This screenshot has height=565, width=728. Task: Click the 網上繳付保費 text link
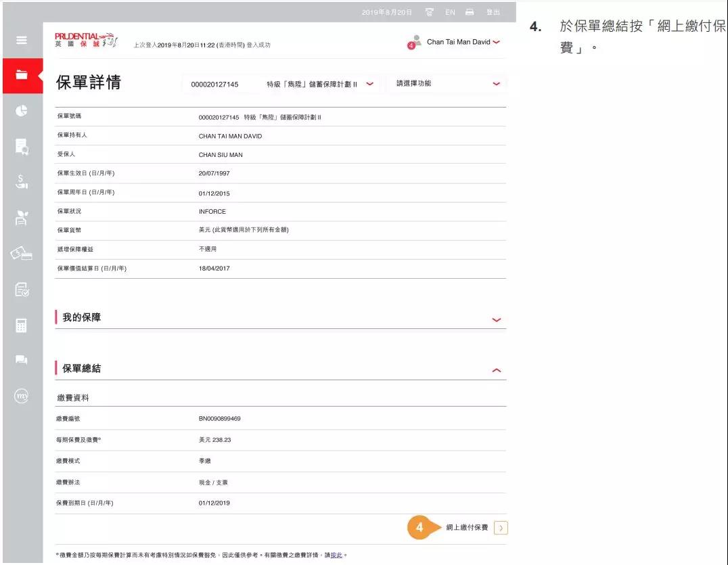pos(467,527)
